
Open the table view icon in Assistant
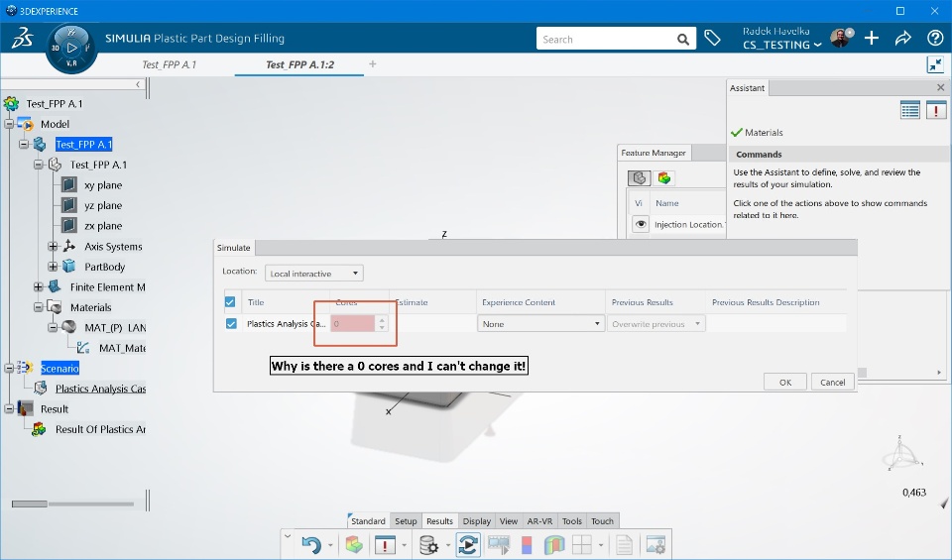coord(910,110)
